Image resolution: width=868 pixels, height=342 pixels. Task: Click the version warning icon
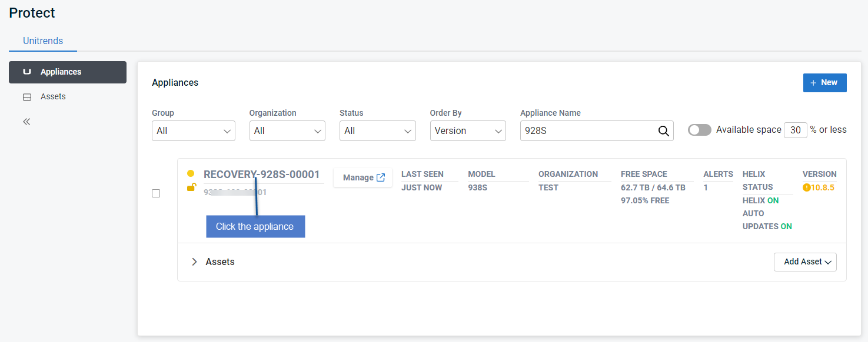tap(806, 187)
